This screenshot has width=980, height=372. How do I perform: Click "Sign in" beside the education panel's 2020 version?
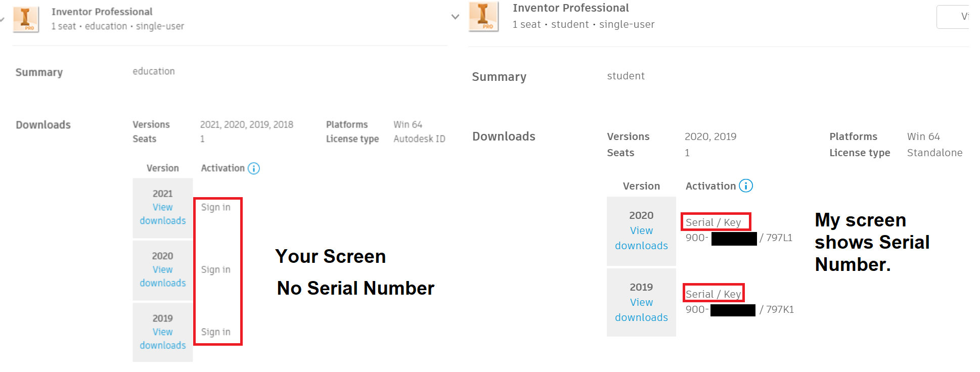coord(216,270)
